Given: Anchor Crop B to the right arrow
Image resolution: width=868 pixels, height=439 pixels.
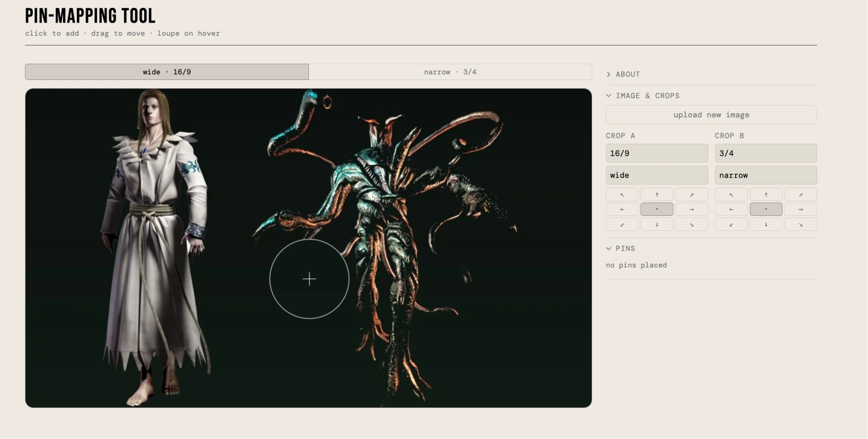Looking at the screenshot, I should 801,209.
